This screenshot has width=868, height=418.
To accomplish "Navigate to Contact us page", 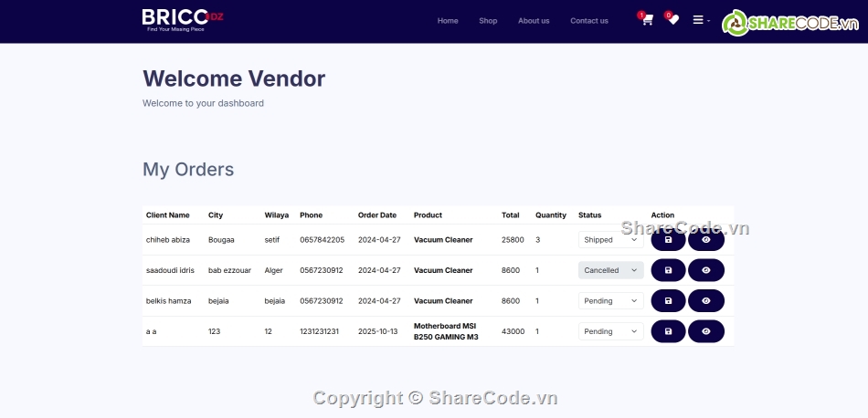I will click(x=589, y=21).
